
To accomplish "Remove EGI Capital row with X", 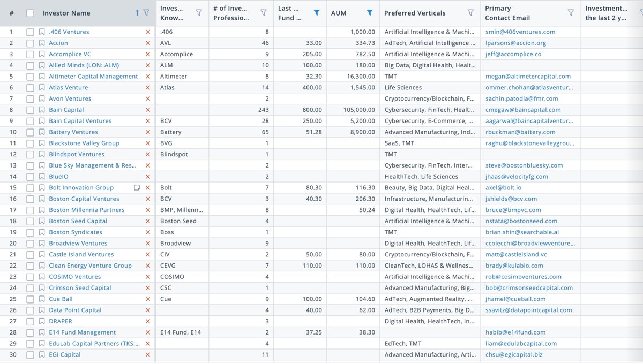I will 148,355.
